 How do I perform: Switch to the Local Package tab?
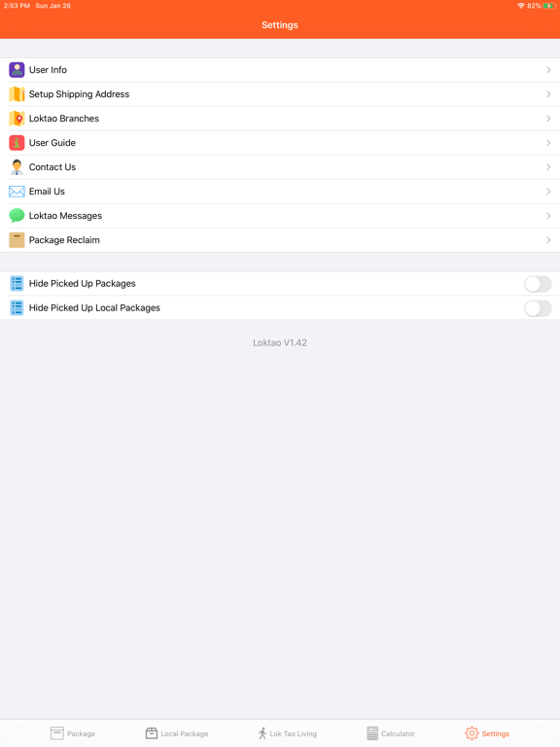pyautogui.click(x=177, y=733)
